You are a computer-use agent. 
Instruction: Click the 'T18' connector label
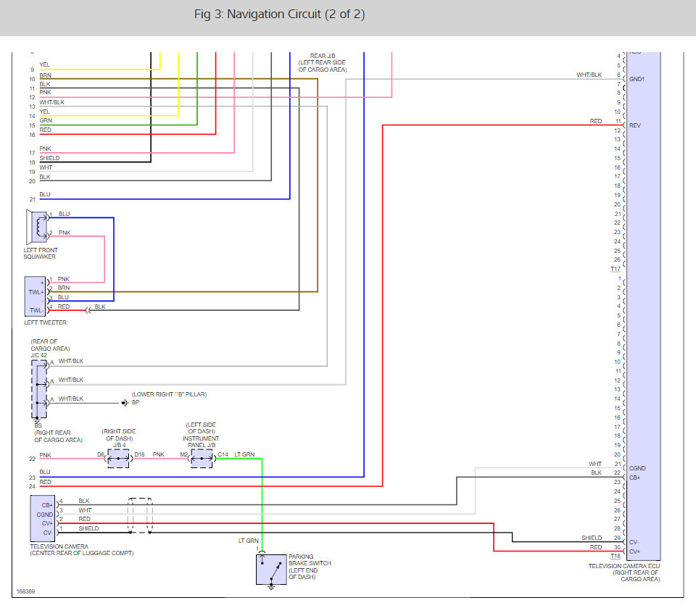[616, 556]
